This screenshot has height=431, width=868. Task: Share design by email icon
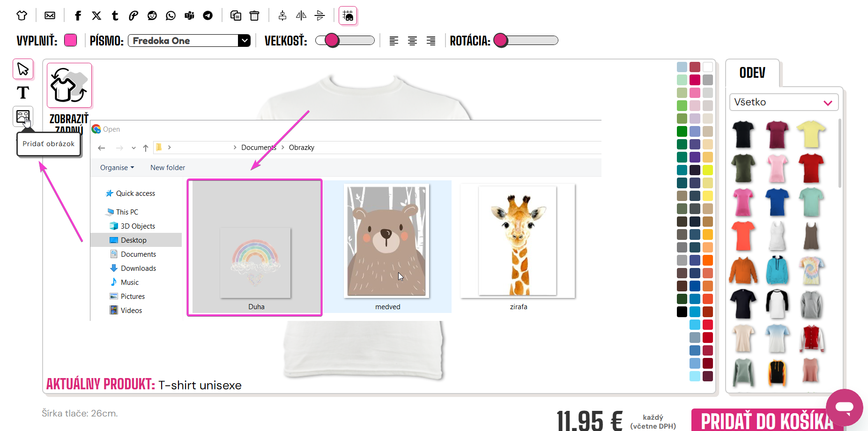[x=50, y=15]
